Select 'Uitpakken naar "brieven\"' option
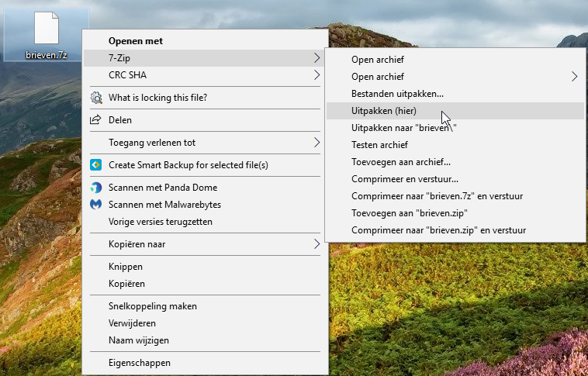 click(403, 128)
